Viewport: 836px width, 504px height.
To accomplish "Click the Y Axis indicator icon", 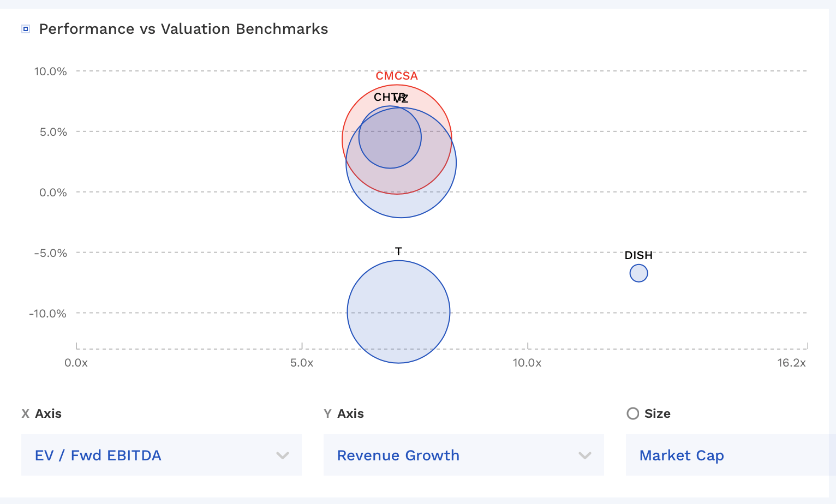I will point(327,413).
